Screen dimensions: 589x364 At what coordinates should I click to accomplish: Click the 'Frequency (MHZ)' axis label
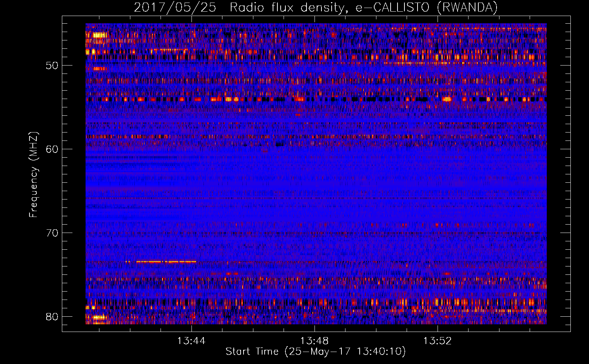tap(33, 175)
